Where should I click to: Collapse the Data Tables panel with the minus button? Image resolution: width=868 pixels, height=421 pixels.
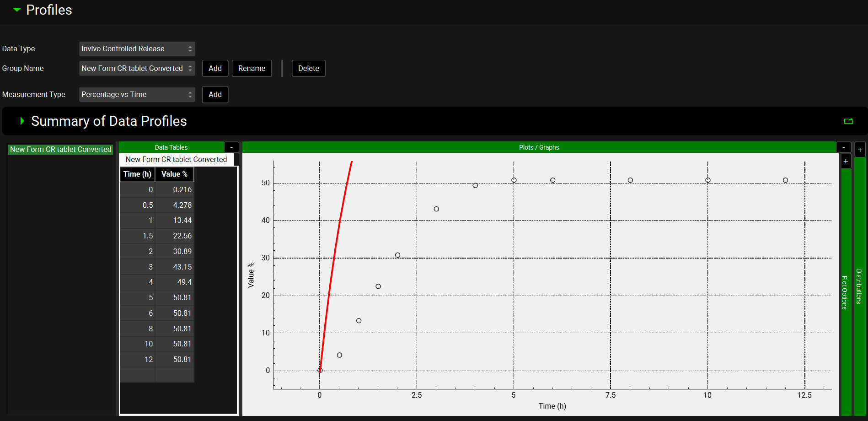click(231, 147)
